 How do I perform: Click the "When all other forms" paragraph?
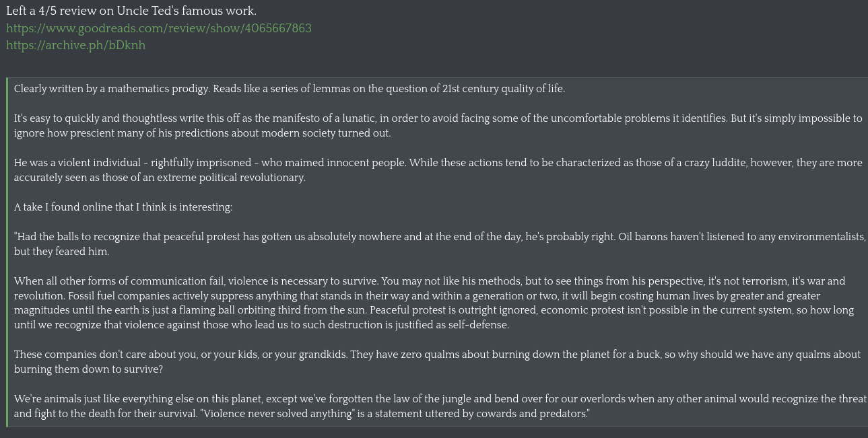click(434, 303)
